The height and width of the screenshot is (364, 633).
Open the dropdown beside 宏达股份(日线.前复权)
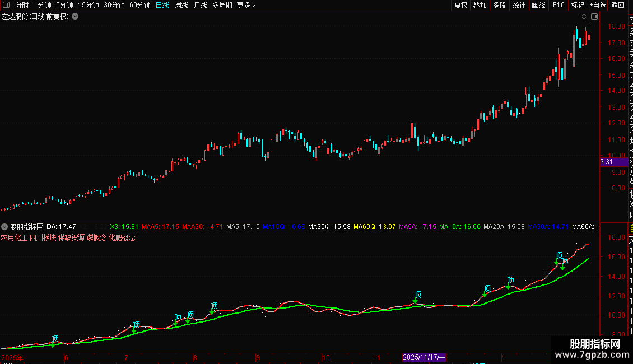click(x=75, y=17)
